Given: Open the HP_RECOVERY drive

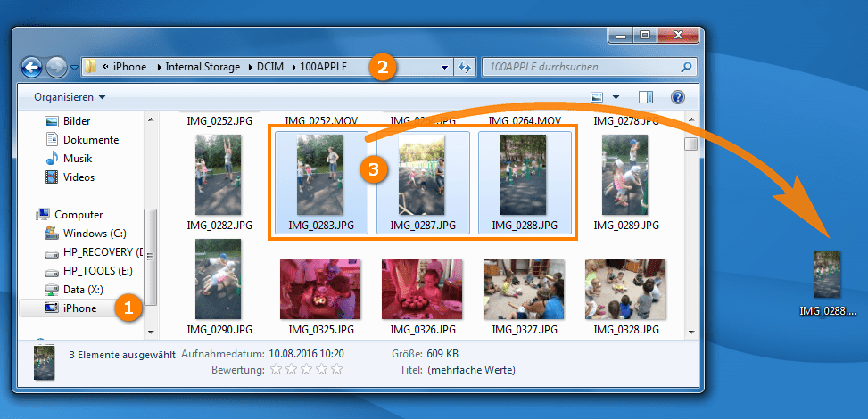Looking at the screenshot, I should pos(93,252).
